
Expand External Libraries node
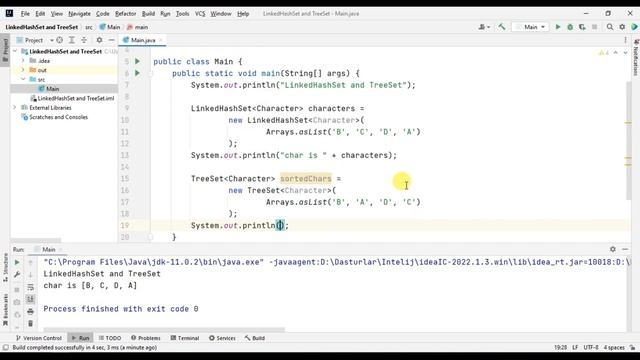point(15,107)
